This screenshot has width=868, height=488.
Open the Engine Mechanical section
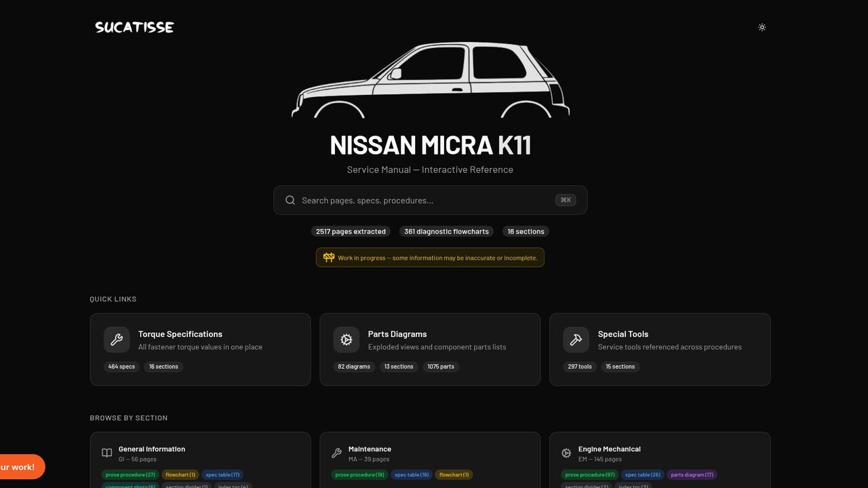[660, 460]
